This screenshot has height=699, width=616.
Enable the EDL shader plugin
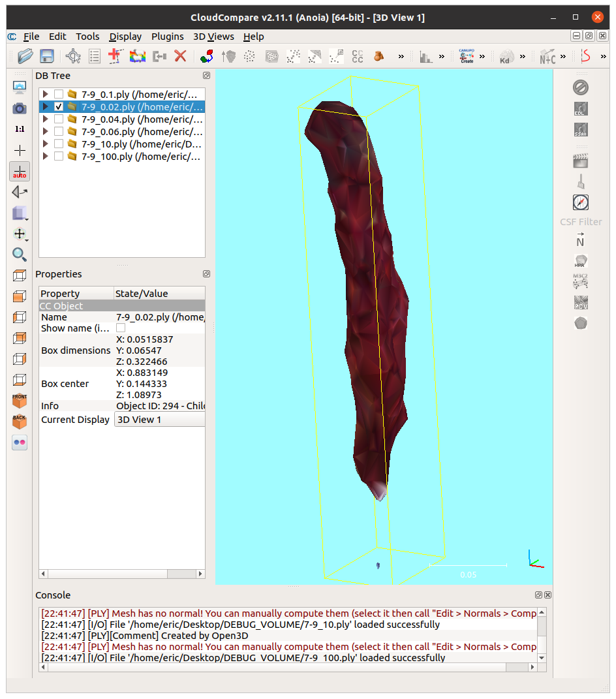(x=581, y=109)
